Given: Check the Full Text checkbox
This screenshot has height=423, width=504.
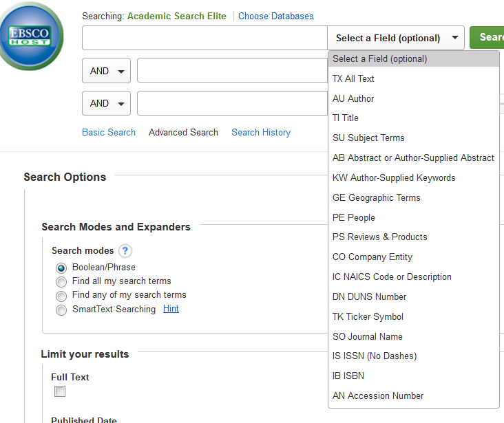Looking at the screenshot, I should pos(60,391).
